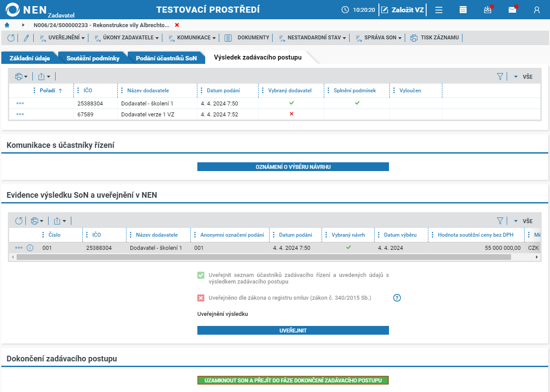Click Založit VZ in header
The image size is (550, 392).
click(x=402, y=10)
